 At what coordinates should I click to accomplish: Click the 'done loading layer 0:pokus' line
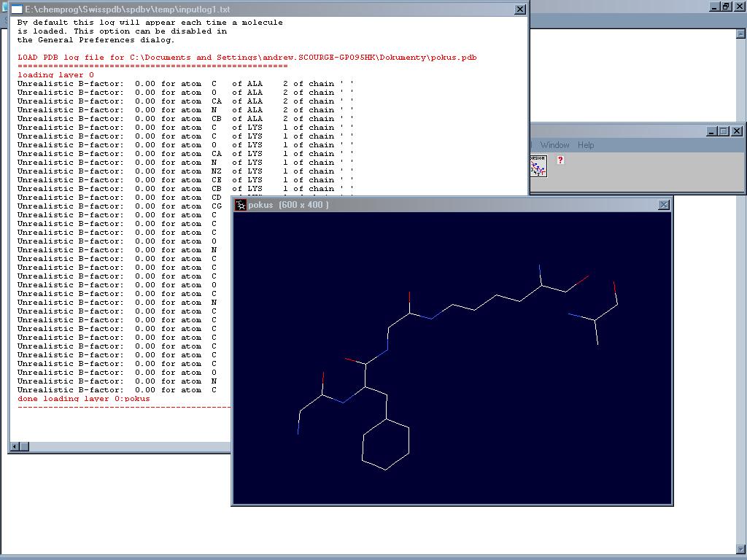pos(84,399)
